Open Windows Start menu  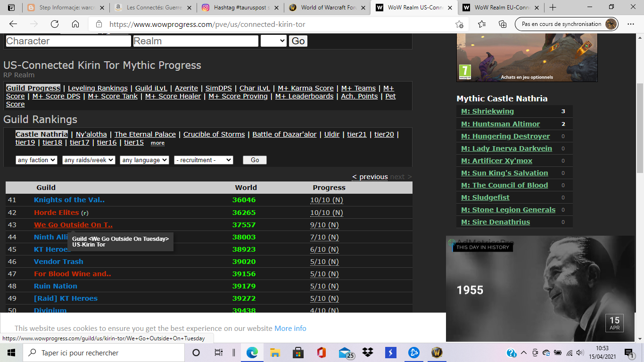coord(11,353)
